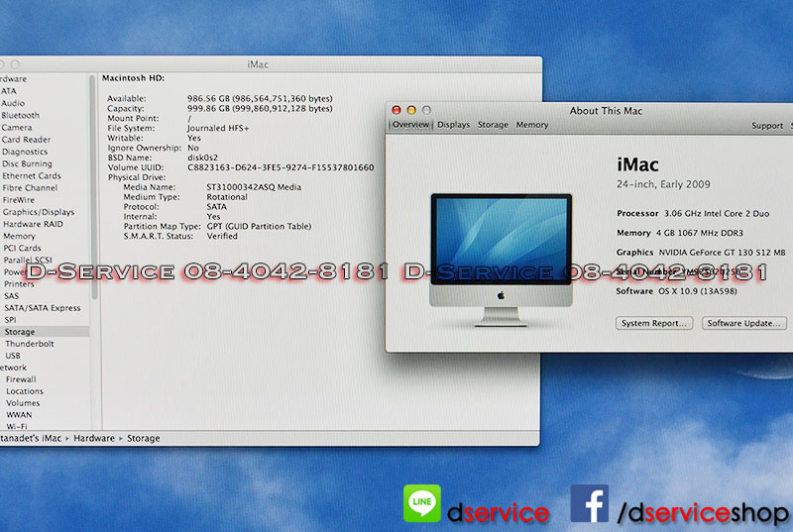Image resolution: width=793 pixels, height=532 pixels.
Task: Close the About This Mac window
Action: tap(396, 110)
